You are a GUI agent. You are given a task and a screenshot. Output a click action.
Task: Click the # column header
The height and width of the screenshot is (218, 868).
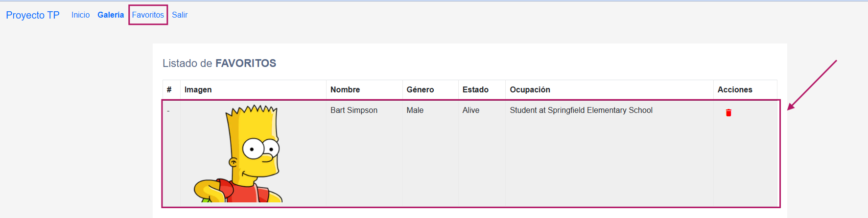169,90
